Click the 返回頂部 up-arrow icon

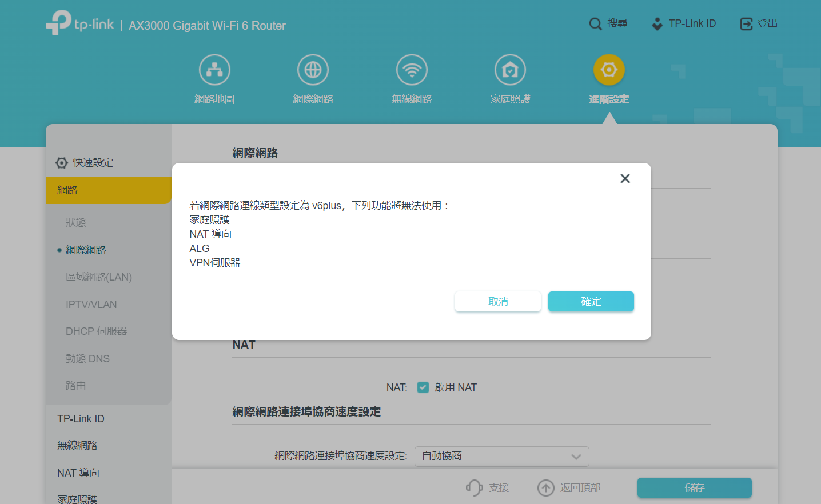545,487
